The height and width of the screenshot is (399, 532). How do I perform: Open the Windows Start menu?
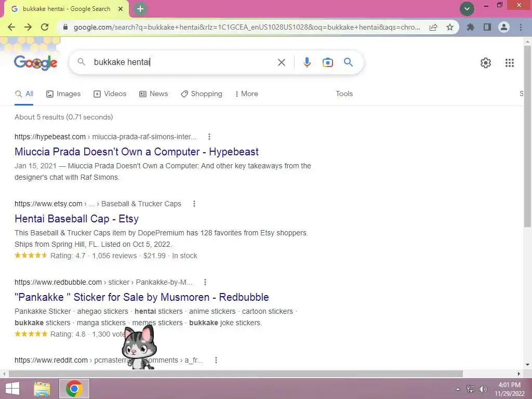[12, 389]
